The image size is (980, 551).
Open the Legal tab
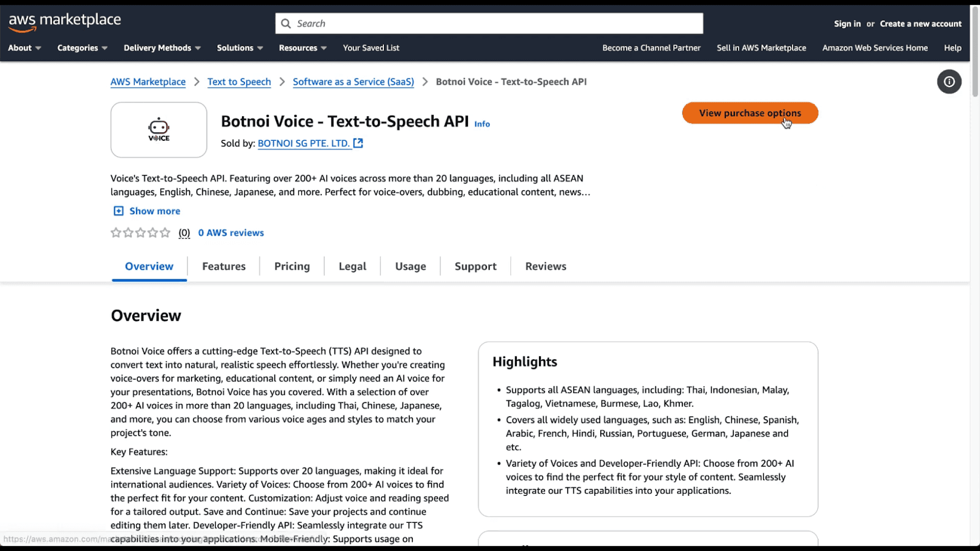353,266
